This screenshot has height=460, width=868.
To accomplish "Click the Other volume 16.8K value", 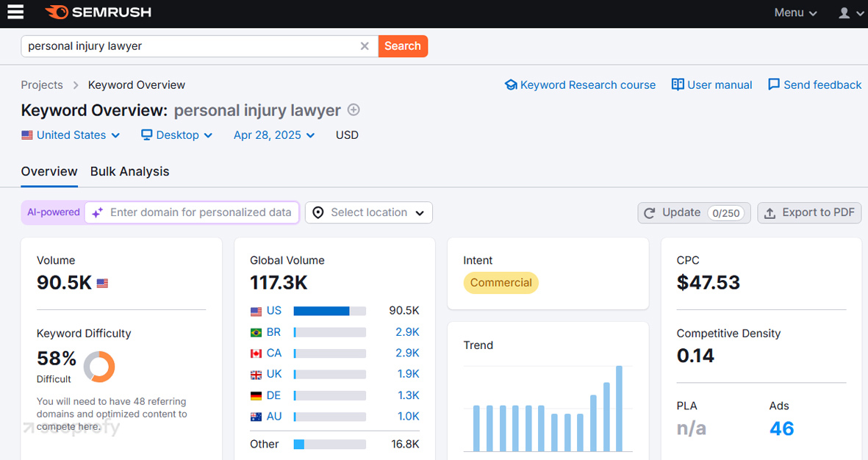I will tap(405, 444).
